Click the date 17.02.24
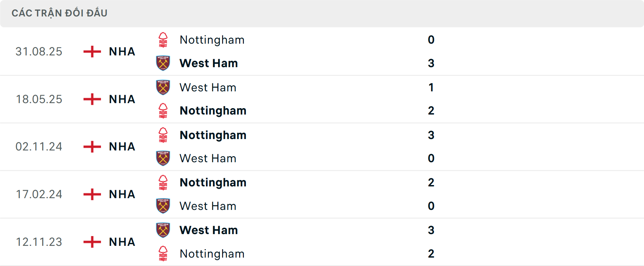The width and height of the screenshot is (644, 266). click(39, 194)
